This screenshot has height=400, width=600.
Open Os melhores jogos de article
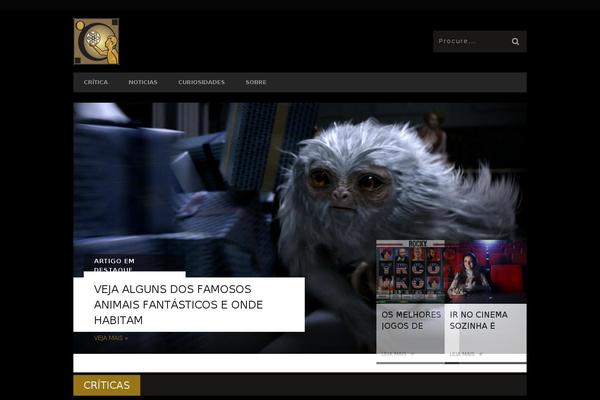[411, 320]
